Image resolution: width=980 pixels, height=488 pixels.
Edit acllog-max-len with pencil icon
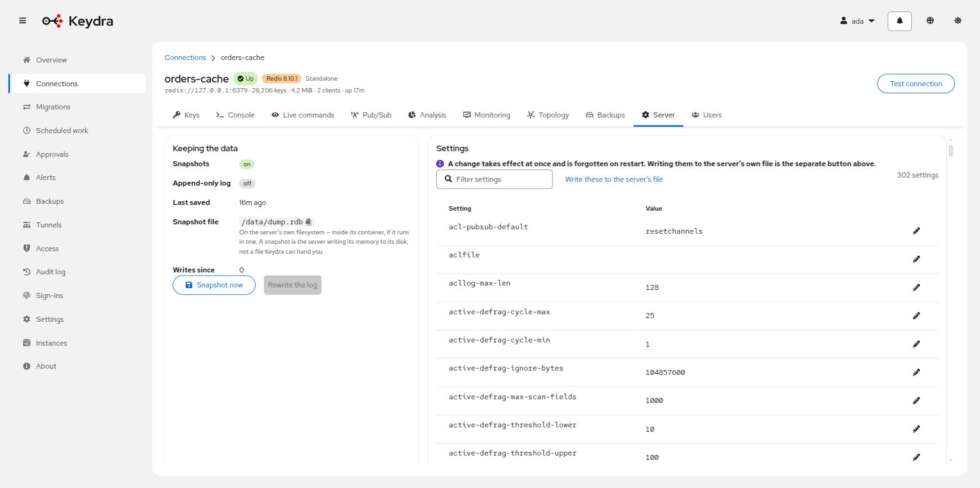coord(916,287)
